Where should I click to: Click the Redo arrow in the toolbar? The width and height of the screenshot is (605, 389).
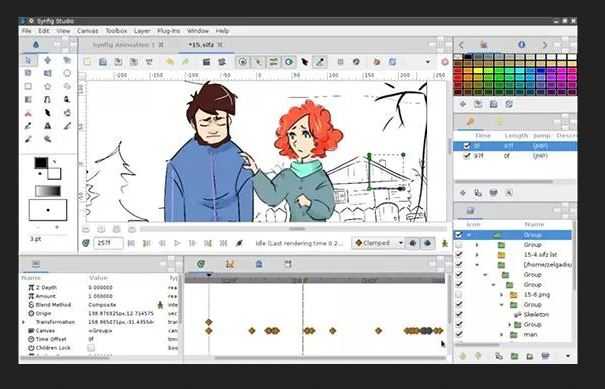(x=185, y=62)
